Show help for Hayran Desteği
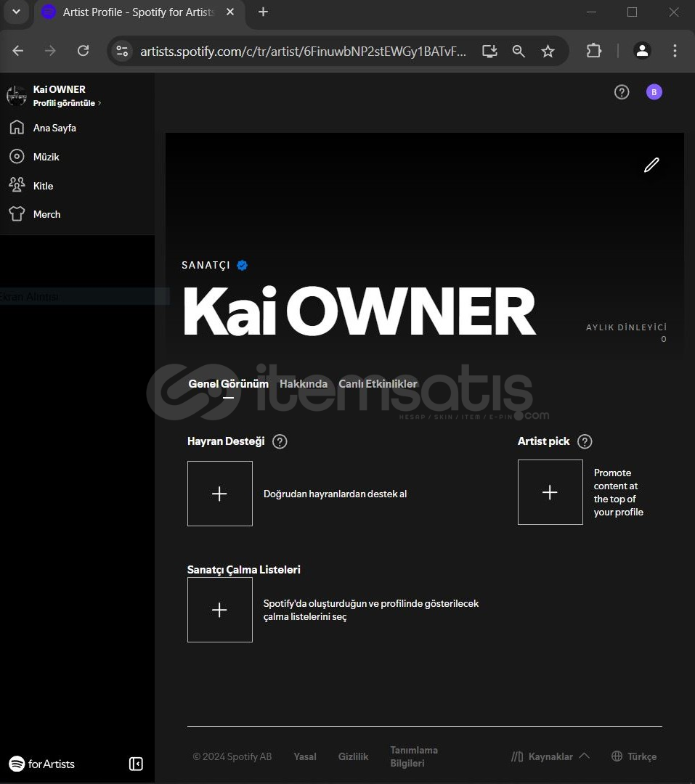The height and width of the screenshot is (784, 695). (x=280, y=441)
